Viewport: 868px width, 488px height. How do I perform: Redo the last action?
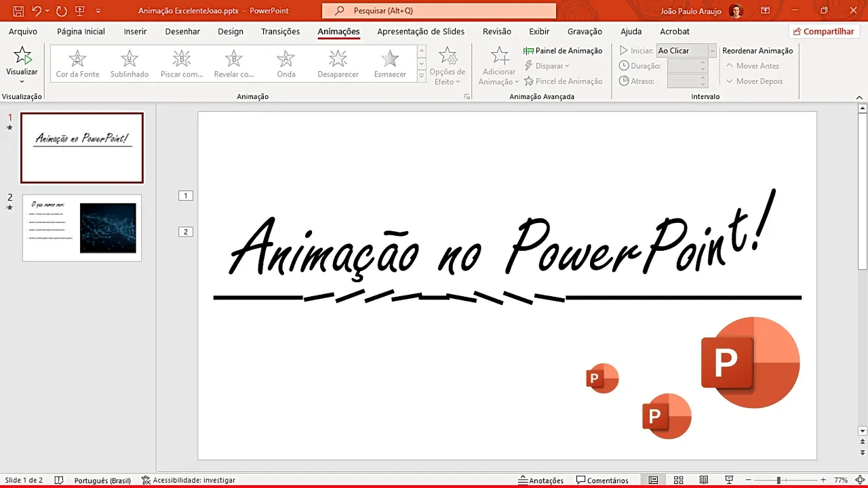[61, 11]
